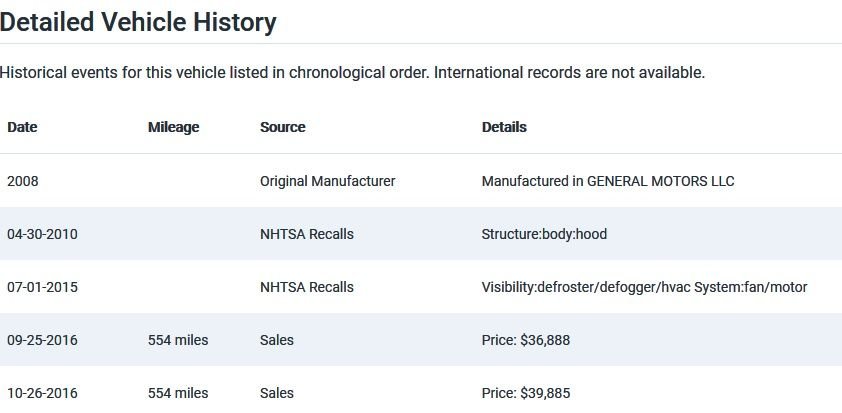The width and height of the screenshot is (842, 413).
Task: Open the Structure:body:hood recall detail
Action: [544, 234]
